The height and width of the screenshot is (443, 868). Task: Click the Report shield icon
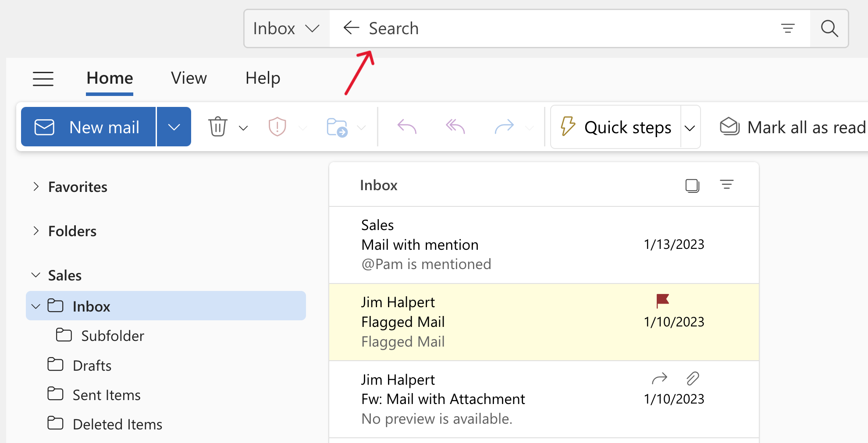(277, 127)
